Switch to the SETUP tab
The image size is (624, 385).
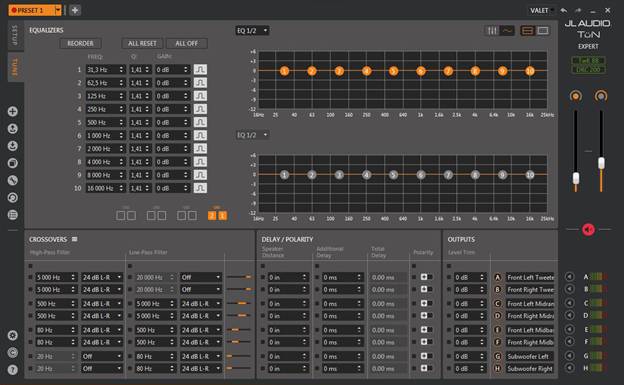[x=16, y=35]
